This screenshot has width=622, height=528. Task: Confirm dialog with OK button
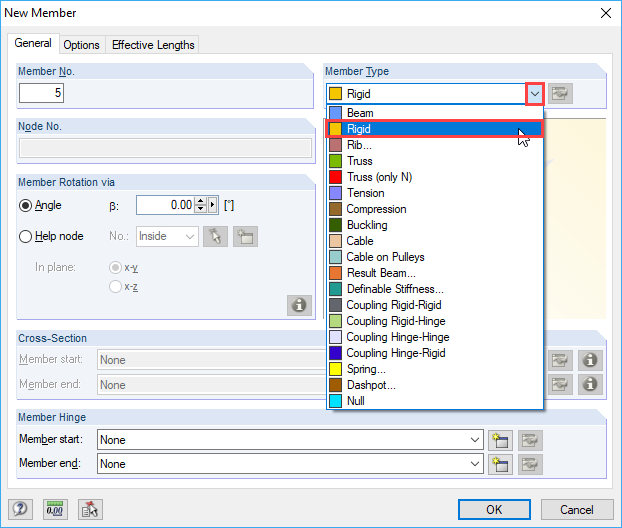(494, 509)
